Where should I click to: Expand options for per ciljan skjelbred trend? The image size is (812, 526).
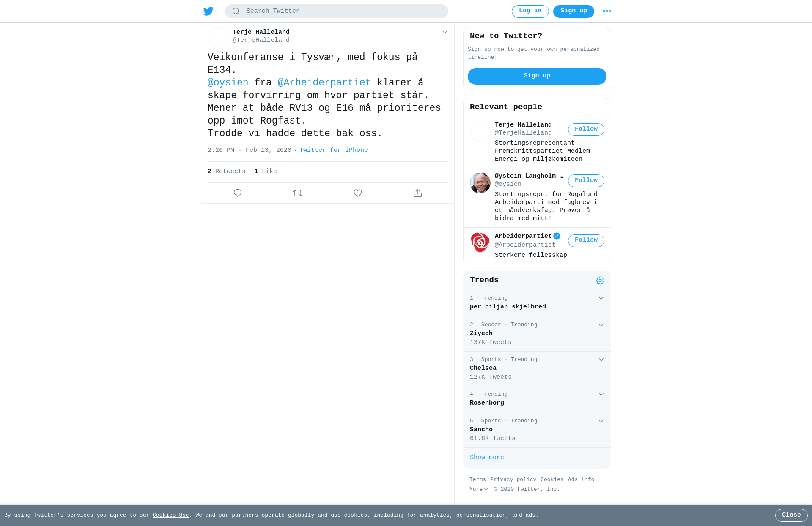tap(601, 298)
